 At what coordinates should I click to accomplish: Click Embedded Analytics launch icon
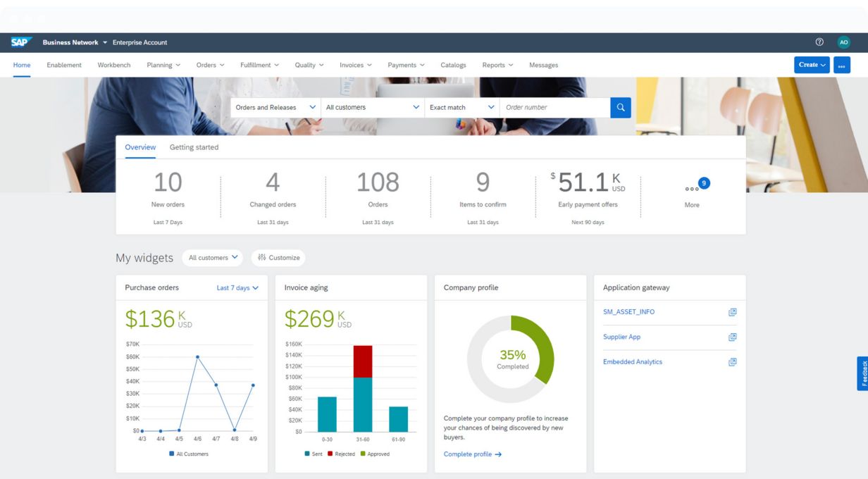[x=732, y=362]
